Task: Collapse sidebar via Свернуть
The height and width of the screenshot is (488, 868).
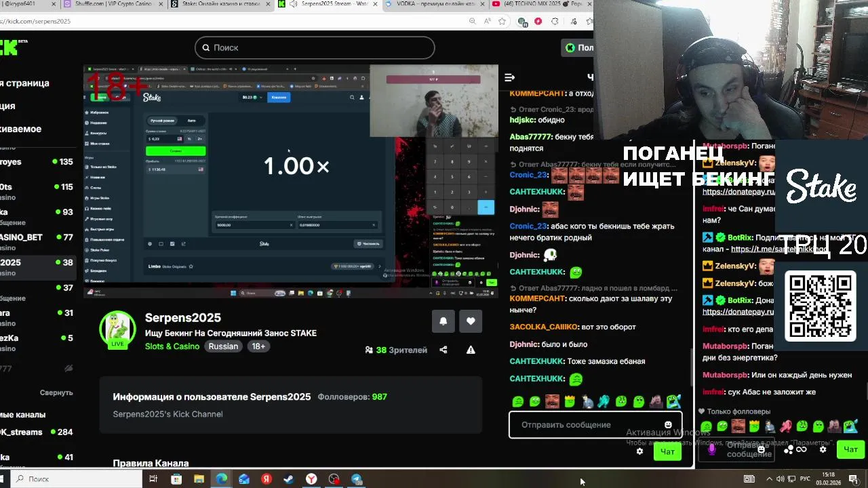Action: [56, 392]
